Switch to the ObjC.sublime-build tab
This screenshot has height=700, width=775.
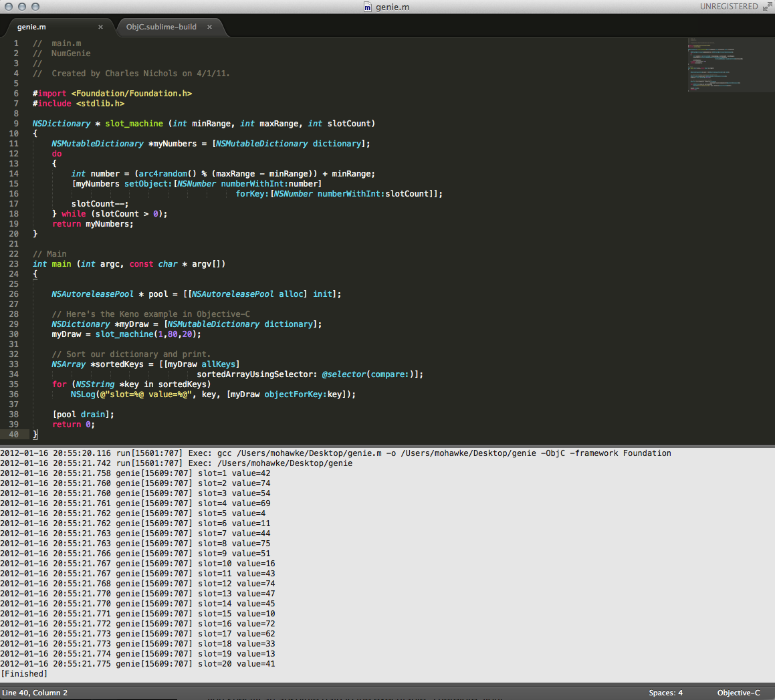(161, 27)
